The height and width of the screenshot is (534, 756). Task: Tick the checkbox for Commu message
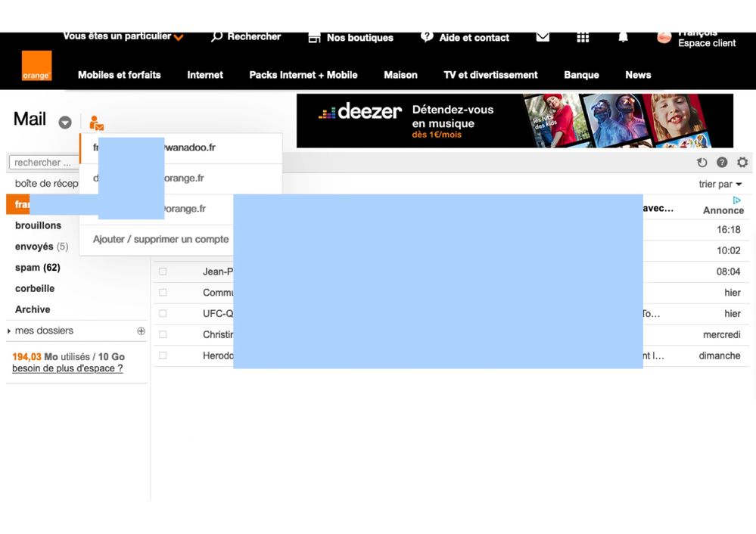pyautogui.click(x=163, y=293)
